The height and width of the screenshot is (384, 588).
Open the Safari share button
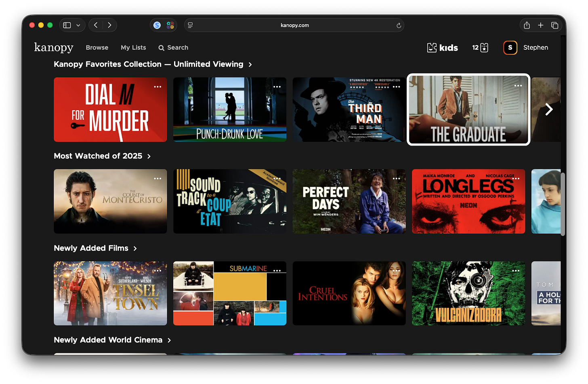[527, 25]
